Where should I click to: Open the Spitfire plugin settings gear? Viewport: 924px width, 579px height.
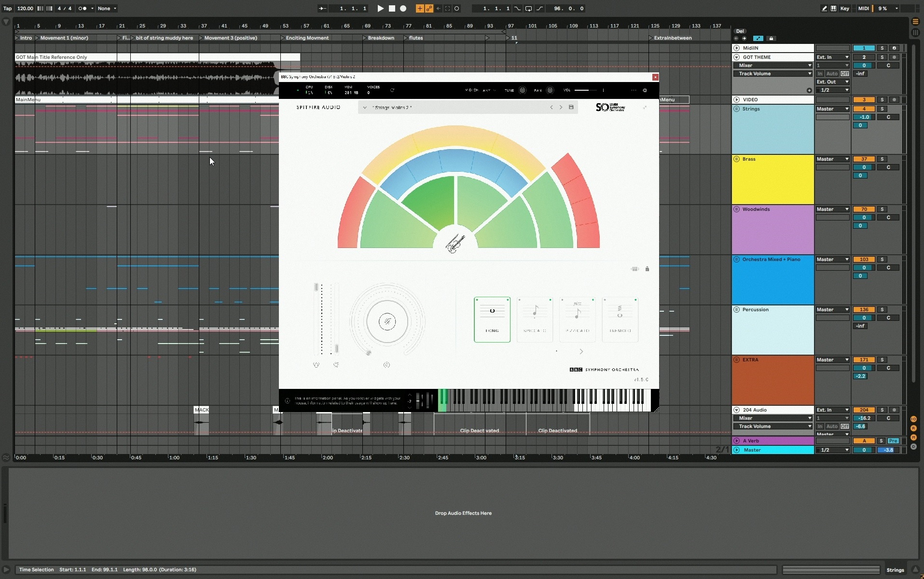tap(645, 90)
